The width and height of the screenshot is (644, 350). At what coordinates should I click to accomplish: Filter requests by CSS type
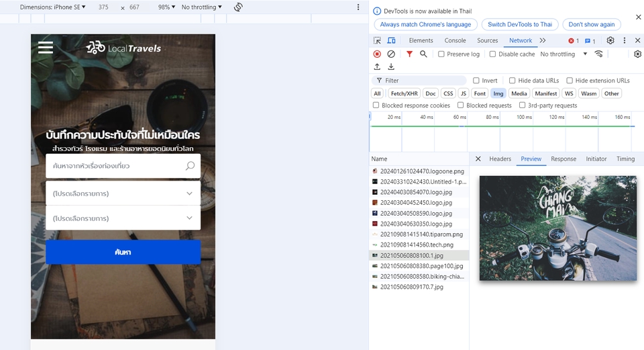tap(448, 93)
